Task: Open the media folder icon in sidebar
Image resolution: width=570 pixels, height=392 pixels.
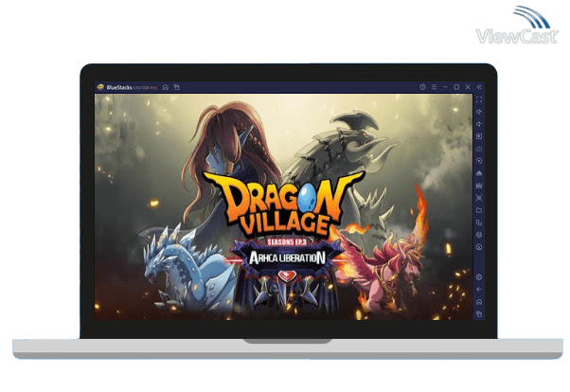Action: point(479,210)
